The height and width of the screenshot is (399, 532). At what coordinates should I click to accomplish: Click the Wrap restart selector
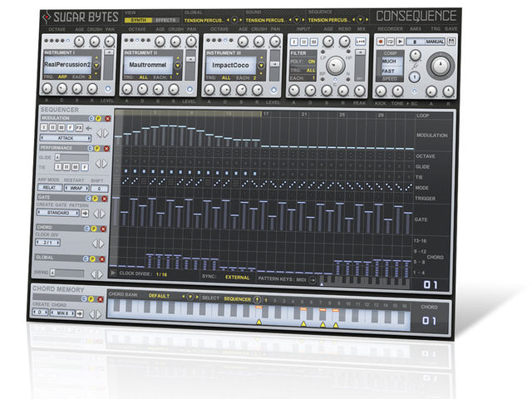(76, 188)
